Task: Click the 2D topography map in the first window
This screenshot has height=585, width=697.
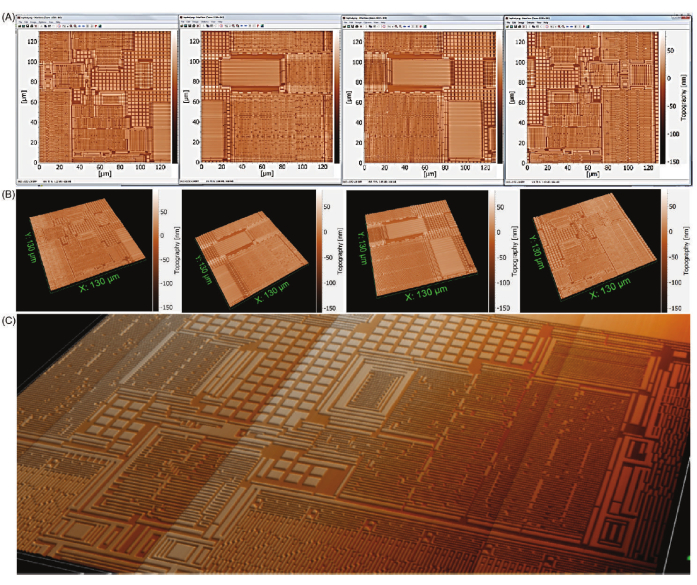Action: tap(105, 96)
